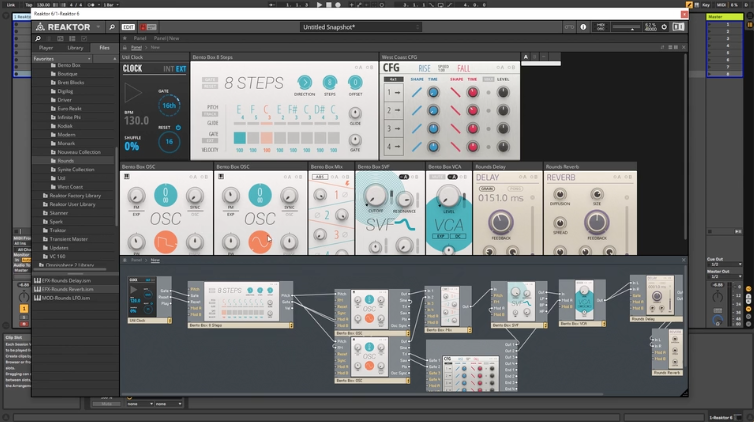The height and width of the screenshot is (422, 754).
Task: Select snapshot bank A tab
Action: coord(526,57)
